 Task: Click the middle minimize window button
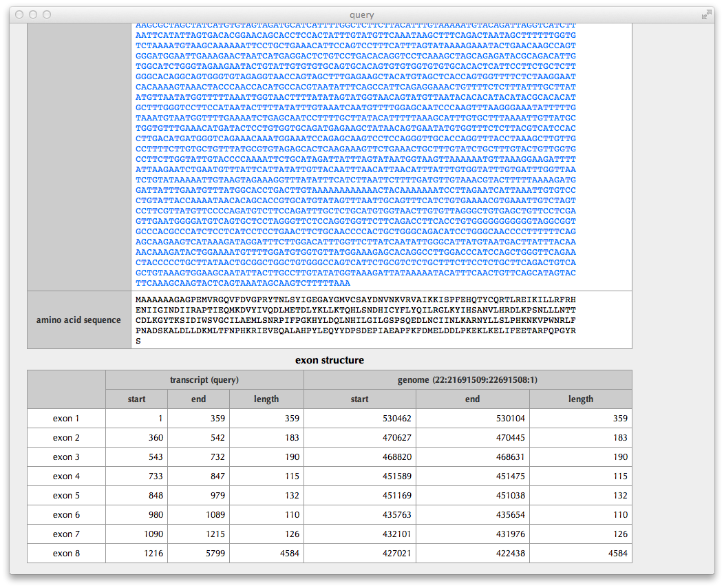click(33, 14)
